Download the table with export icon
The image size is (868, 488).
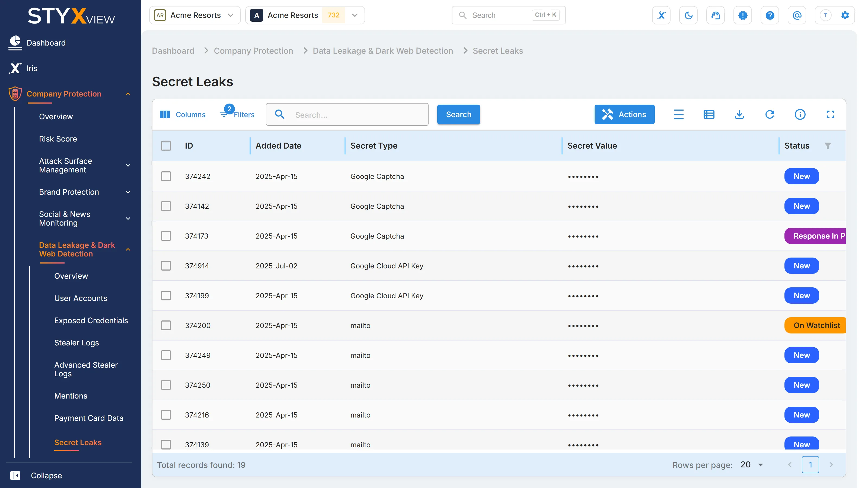point(739,114)
